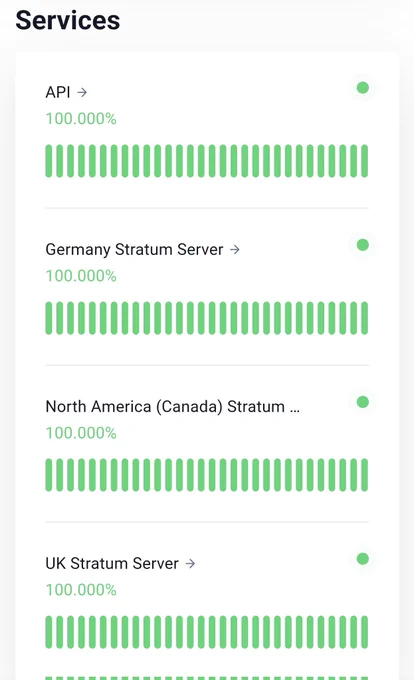The image size is (414, 680).
Task: Click Germany Stratum Server 100.000% uptime value
Action: point(81,276)
